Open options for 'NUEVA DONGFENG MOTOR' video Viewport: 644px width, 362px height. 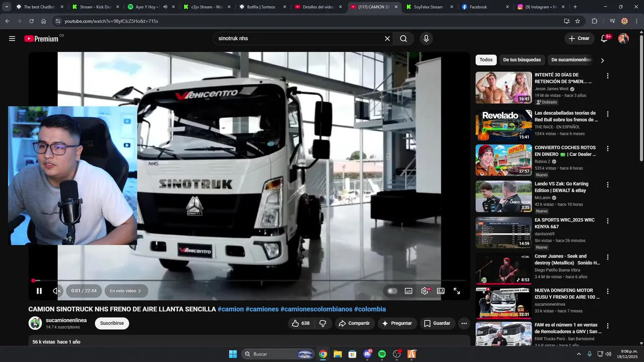[607, 292]
